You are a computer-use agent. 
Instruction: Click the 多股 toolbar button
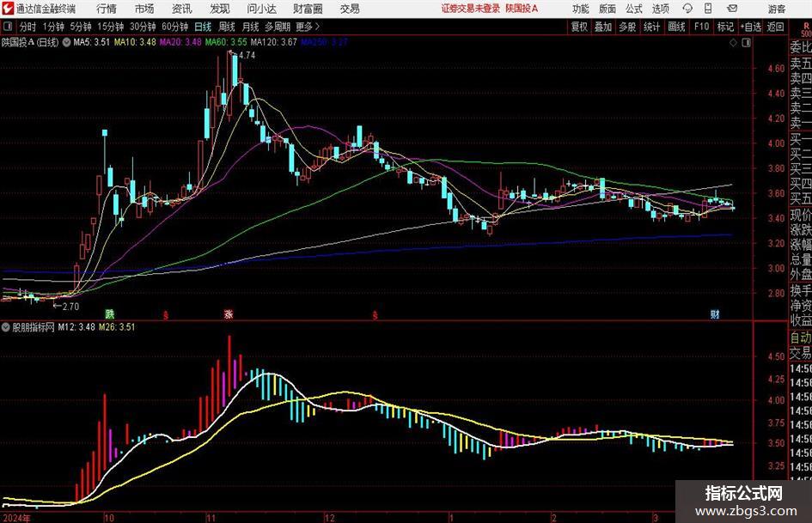click(627, 27)
